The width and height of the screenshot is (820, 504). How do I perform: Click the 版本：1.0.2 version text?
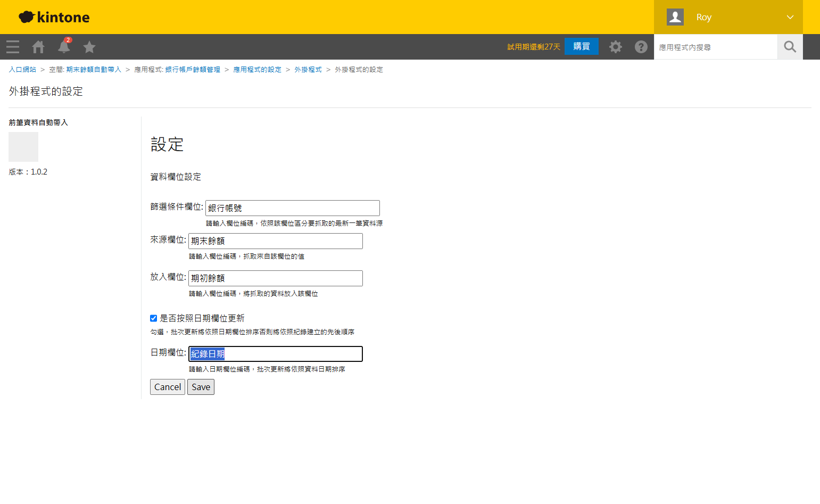point(28,172)
